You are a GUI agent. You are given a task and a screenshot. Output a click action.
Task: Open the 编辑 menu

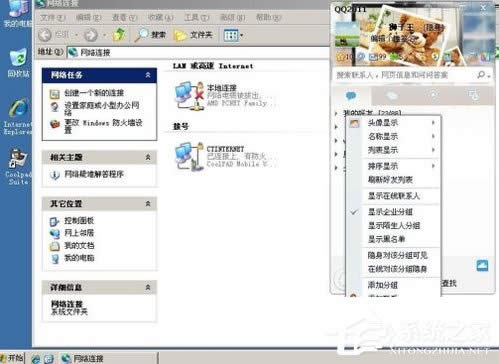88,17
